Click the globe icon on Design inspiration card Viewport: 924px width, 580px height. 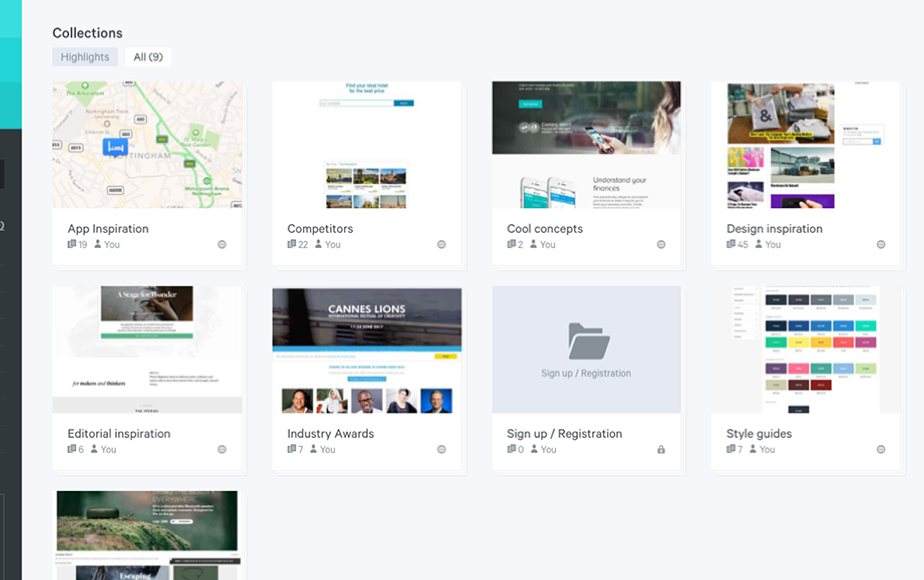pyautogui.click(x=881, y=244)
